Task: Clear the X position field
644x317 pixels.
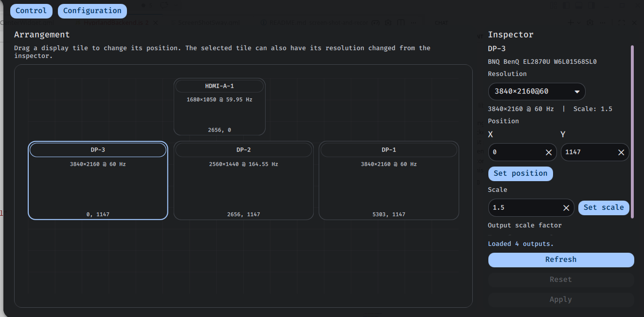Action: tap(549, 152)
